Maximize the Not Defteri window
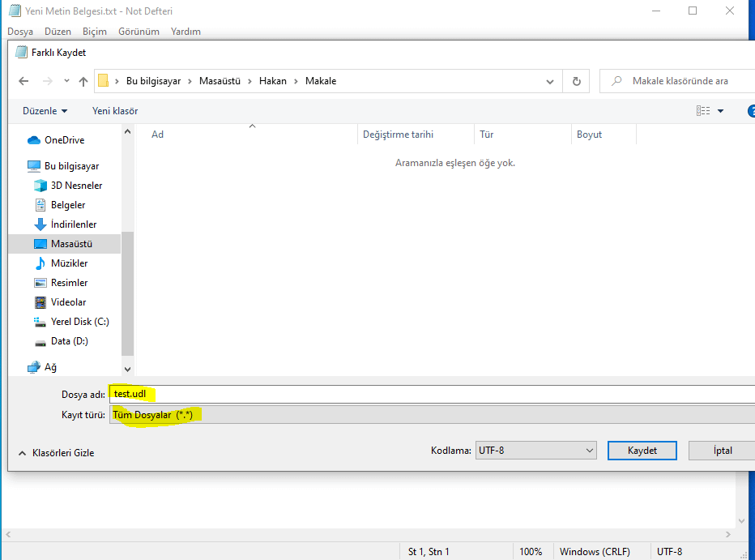 click(x=693, y=11)
